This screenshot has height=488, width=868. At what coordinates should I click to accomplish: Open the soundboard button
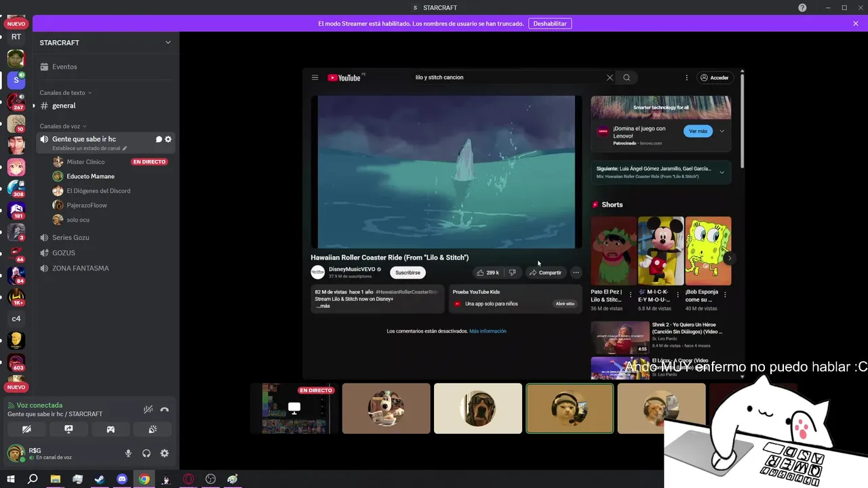[x=153, y=429]
